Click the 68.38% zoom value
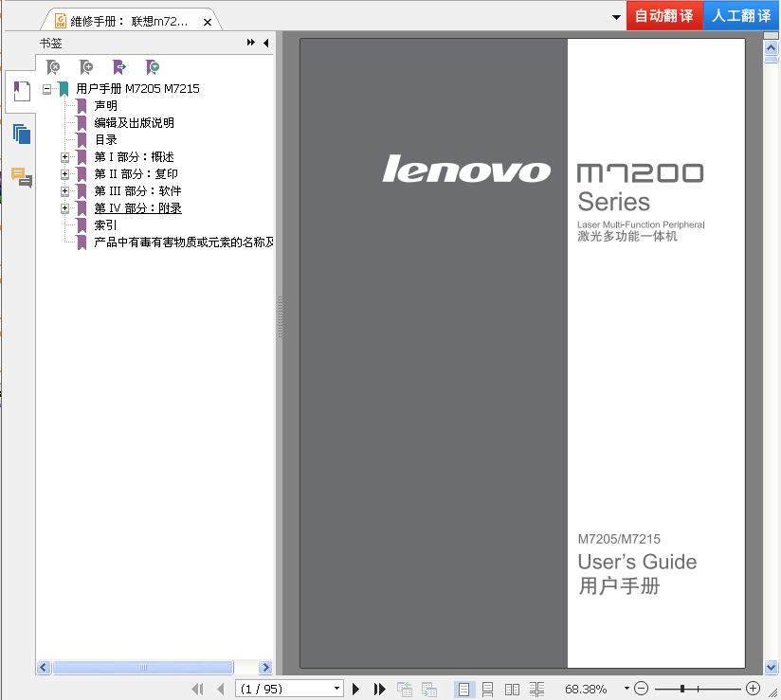Screen dimensions: 781x700 point(586,689)
